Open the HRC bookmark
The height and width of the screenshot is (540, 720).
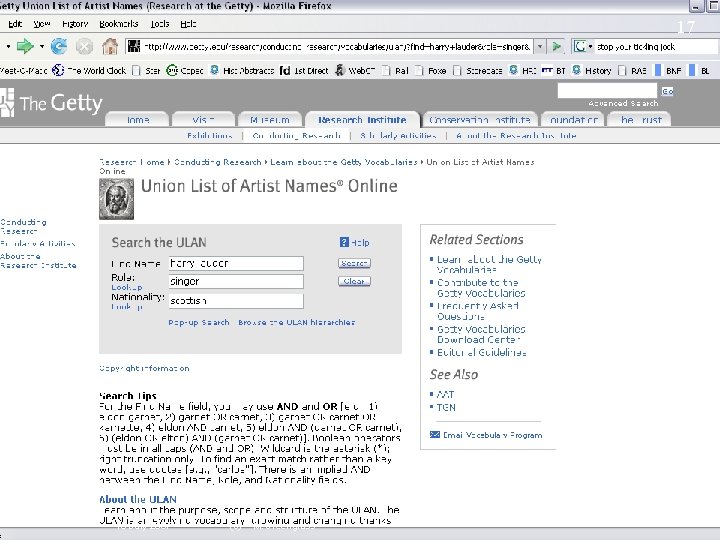pyautogui.click(x=523, y=71)
